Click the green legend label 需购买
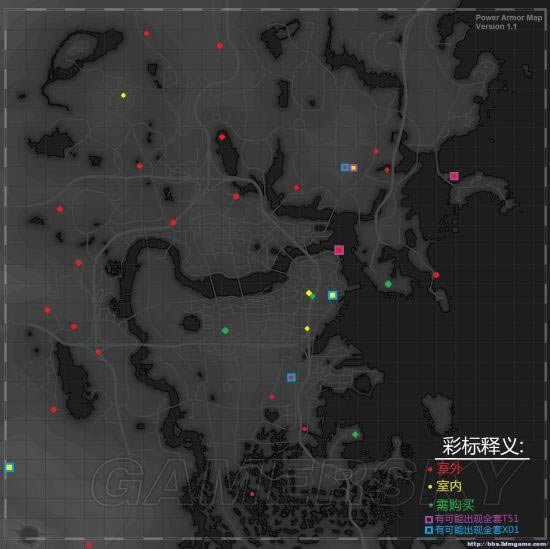 455,505
